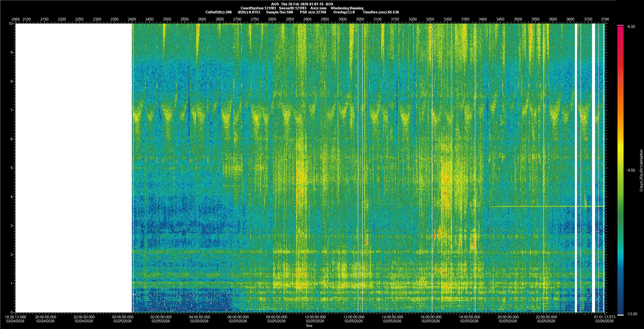Viewport: 644px width, 329px height.
Task: Click the large white data gap area
Action: tap(74, 168)
